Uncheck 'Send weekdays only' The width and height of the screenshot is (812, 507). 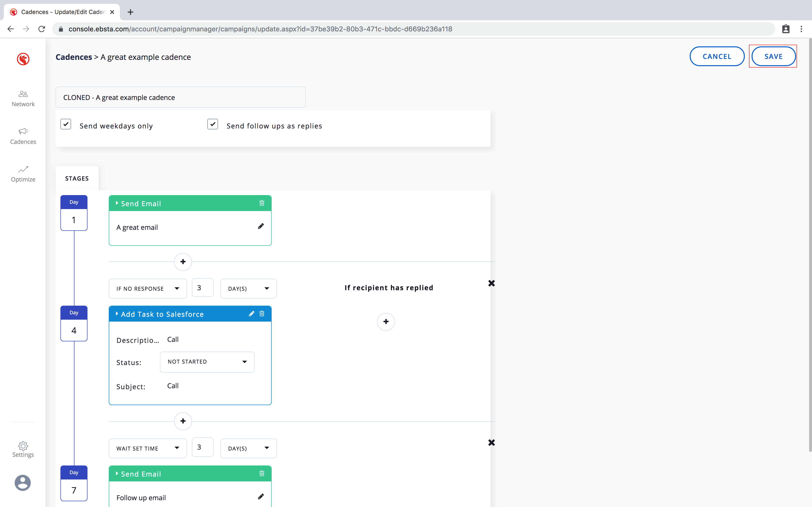point(66,124)
